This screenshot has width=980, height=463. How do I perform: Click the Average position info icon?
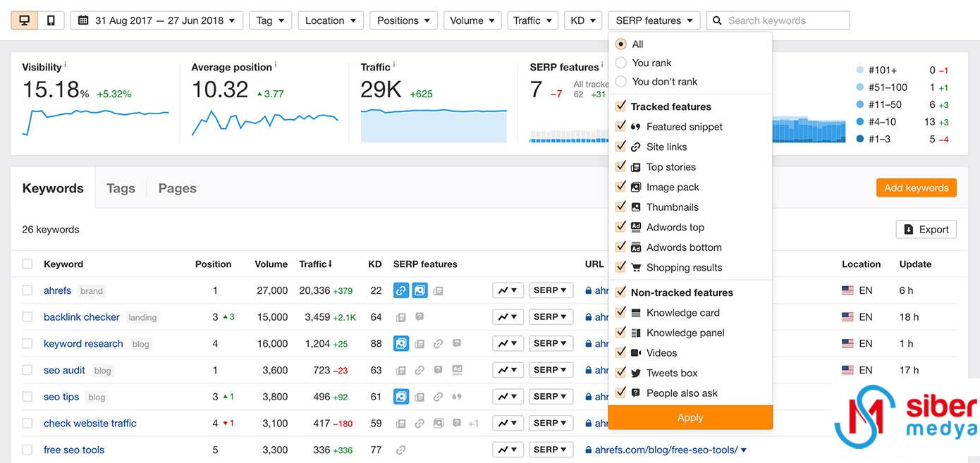[x=276, y=65]
